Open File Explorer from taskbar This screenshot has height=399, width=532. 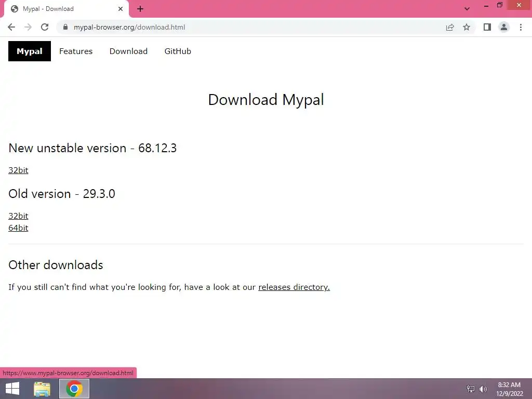(x=42, y=389)
